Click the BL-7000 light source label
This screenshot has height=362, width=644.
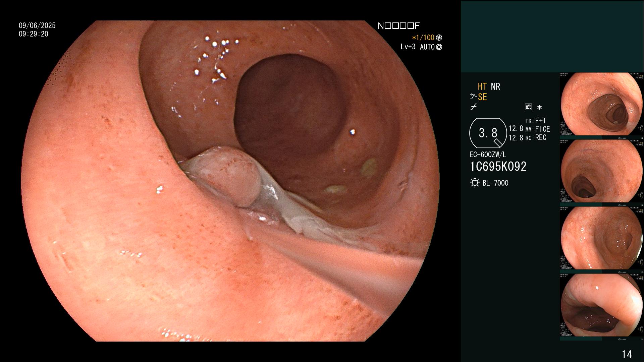tap(495, 183)
